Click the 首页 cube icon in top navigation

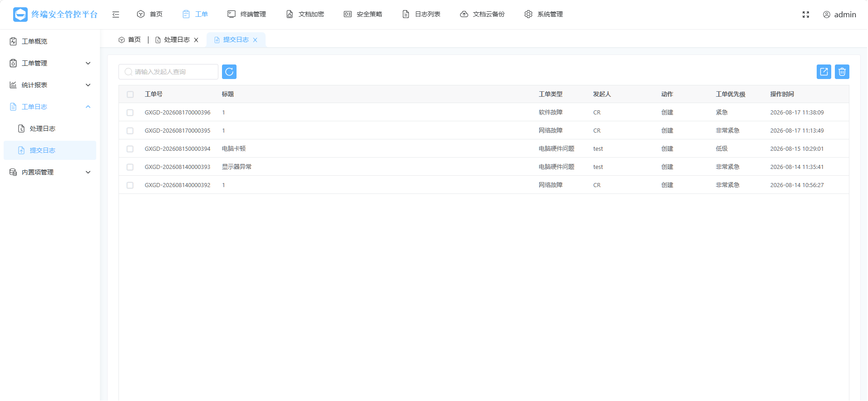(x=141, y=14)
